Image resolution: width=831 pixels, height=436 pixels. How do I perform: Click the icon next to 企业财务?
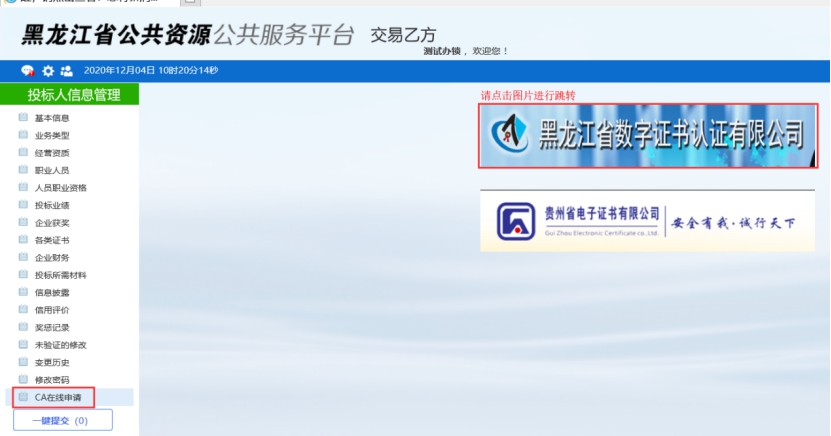23,257
